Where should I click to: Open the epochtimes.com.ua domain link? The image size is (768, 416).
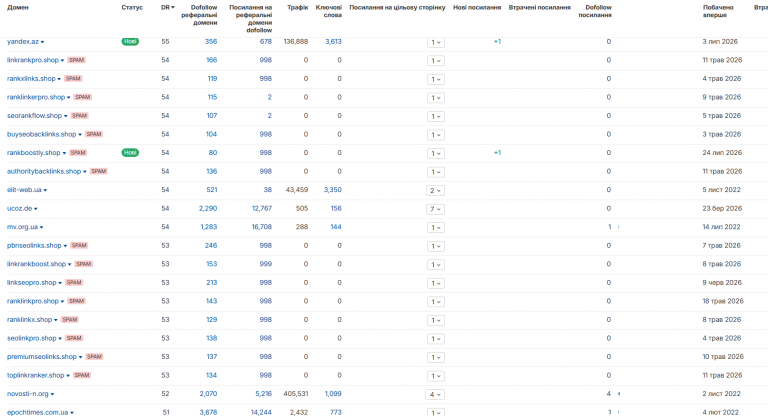tap(37, 413)
